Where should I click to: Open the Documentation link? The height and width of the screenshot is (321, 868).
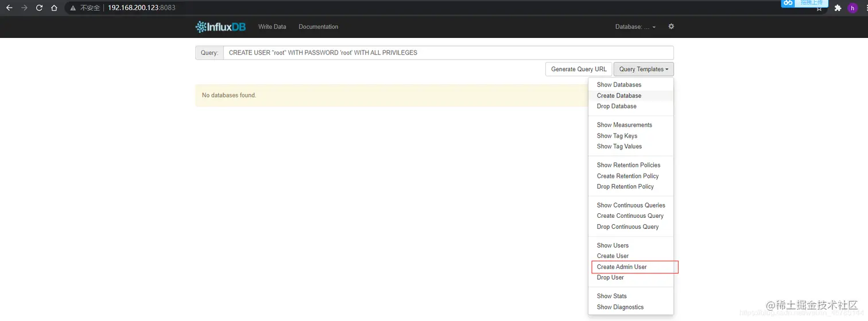(319, 26)
